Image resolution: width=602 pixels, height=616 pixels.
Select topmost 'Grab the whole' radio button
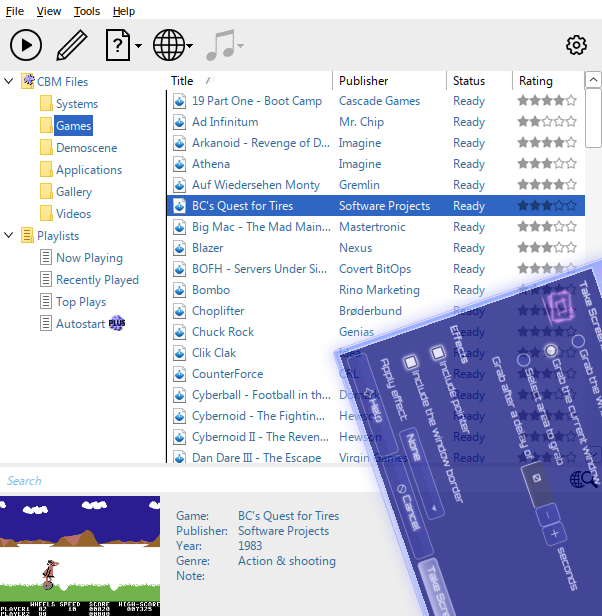pos(578,341)
